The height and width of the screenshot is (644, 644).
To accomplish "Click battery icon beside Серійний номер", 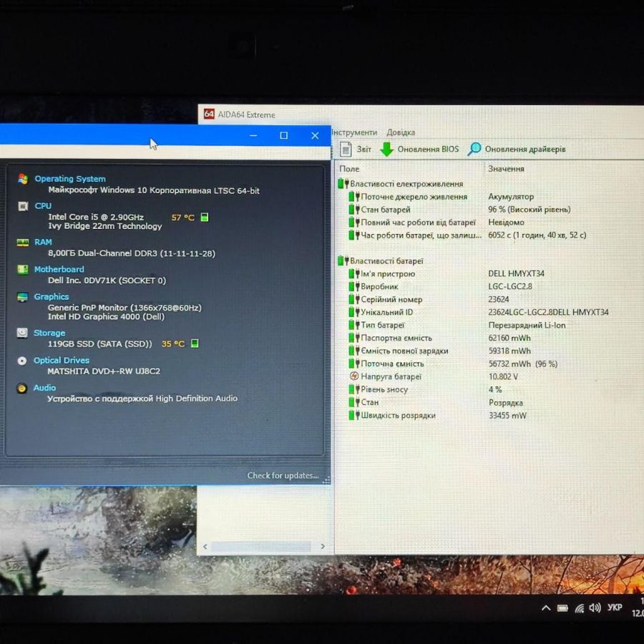I will 354,299.
